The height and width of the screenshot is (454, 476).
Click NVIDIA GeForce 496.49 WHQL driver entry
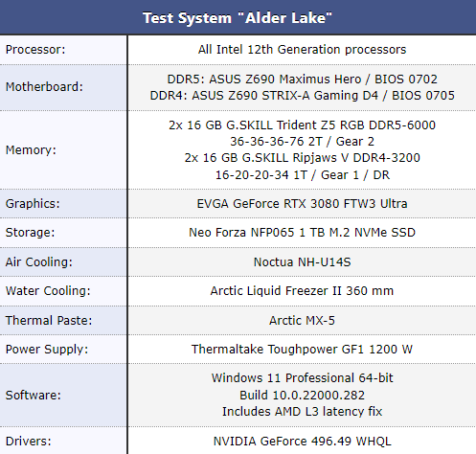(302, 442)
